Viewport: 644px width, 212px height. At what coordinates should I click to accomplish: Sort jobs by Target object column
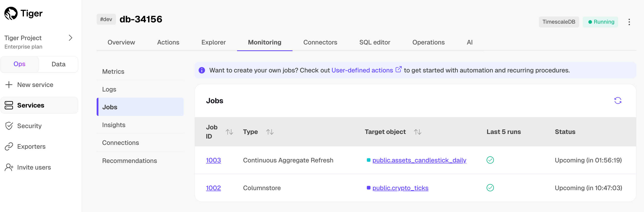(x=417, y=132)
